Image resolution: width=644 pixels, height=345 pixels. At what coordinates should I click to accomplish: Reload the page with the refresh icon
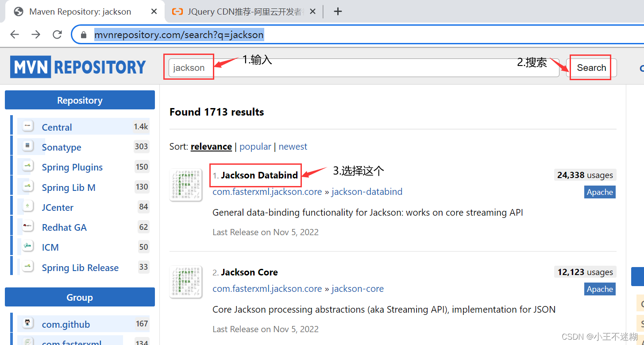coord(57,35)
